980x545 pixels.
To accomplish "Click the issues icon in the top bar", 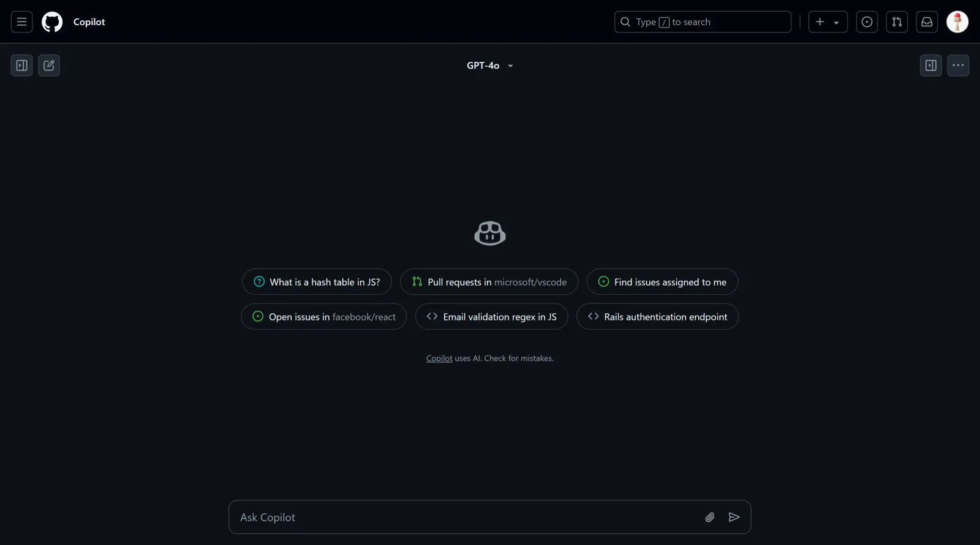I will 867,21.
